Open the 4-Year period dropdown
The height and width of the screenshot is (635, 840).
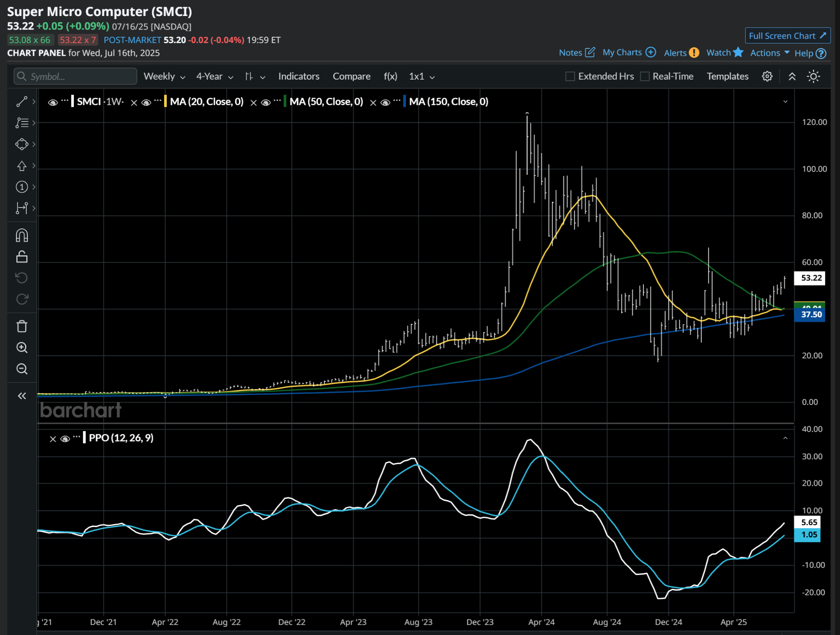click(x=215, y=76)
